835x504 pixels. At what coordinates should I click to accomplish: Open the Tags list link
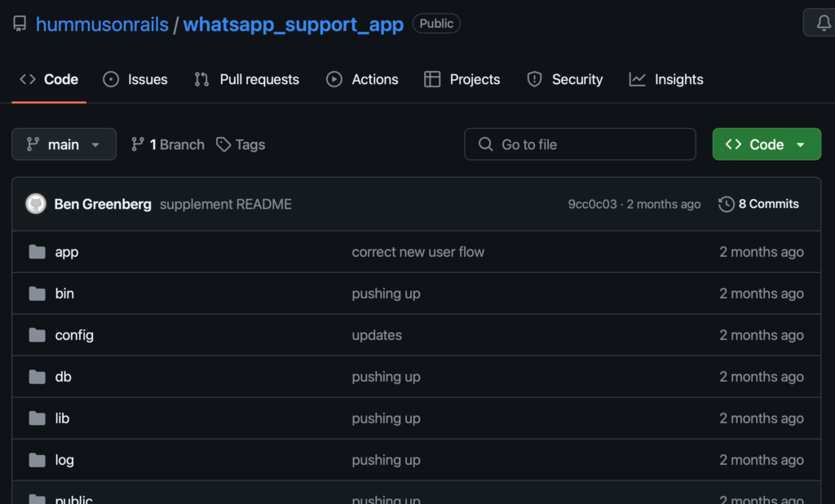(241, 144)
